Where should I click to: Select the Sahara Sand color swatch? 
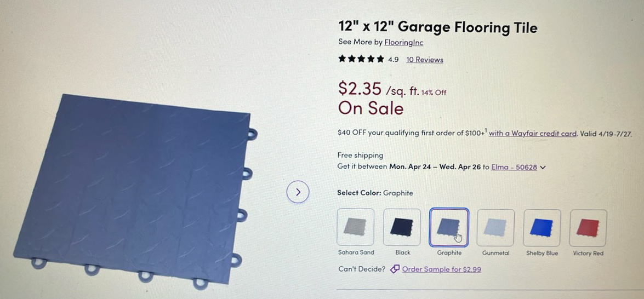pos(355,227)
